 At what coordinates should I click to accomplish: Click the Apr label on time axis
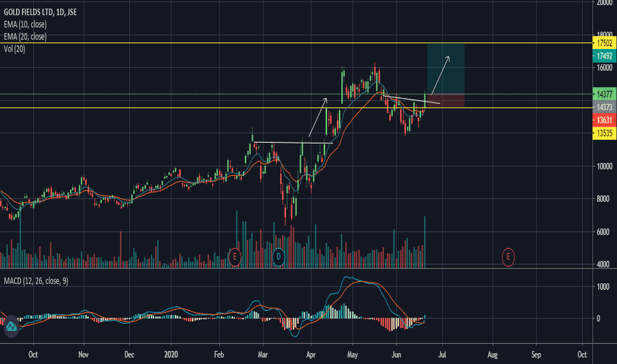tap(311, 355)
